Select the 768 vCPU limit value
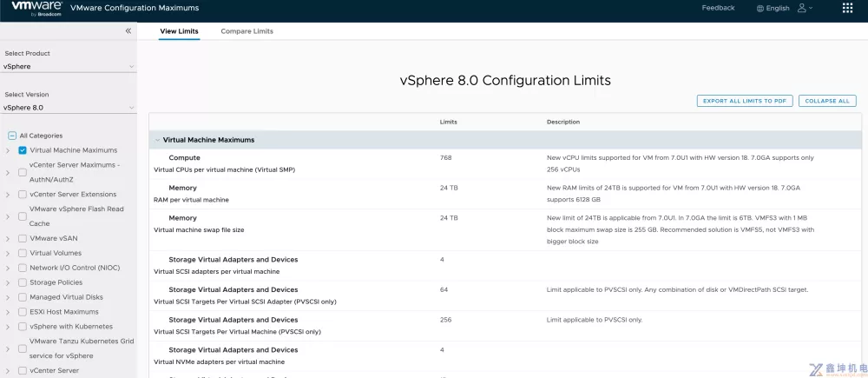 [x=445, y=158]
